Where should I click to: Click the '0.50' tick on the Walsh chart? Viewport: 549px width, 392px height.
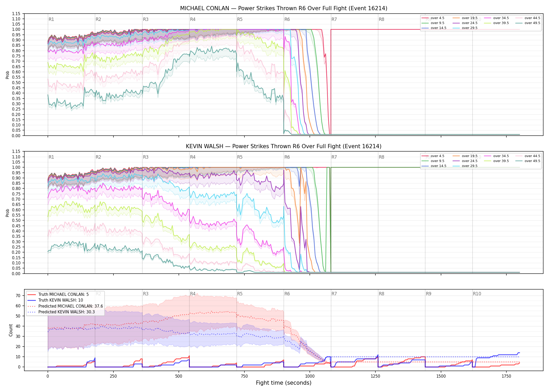coord(16,221)
